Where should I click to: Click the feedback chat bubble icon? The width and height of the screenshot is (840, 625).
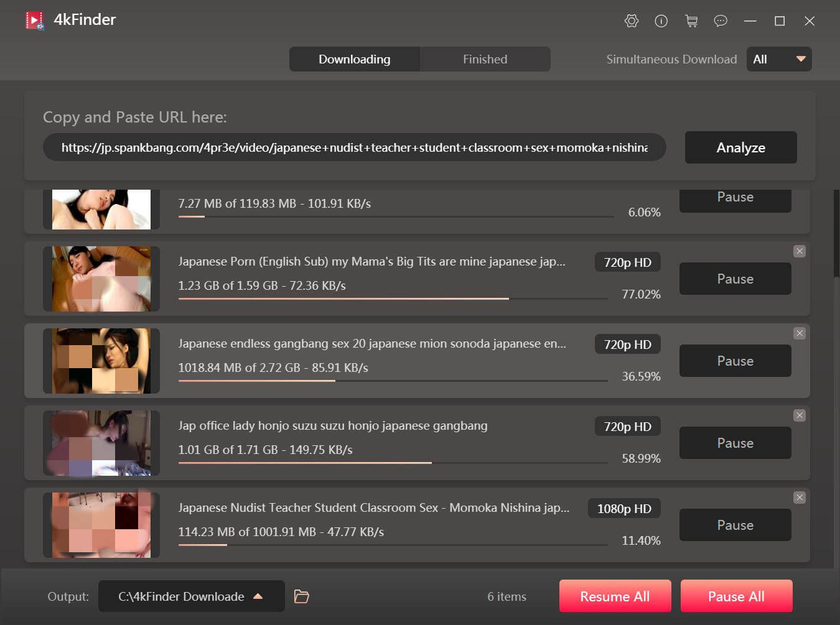(721, 21)
